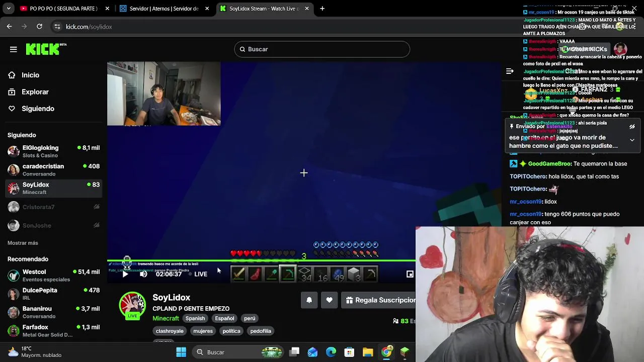Click SoyLidox streamer avatar
The image size is (644, 362).
[x=132, y=305]
